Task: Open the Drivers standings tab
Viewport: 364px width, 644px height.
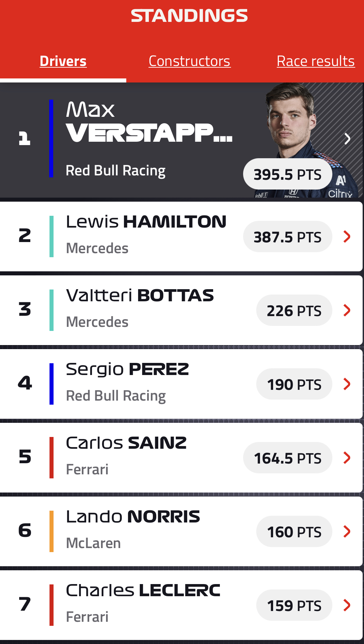Action: pyautogui.click(x=63, y=61)
